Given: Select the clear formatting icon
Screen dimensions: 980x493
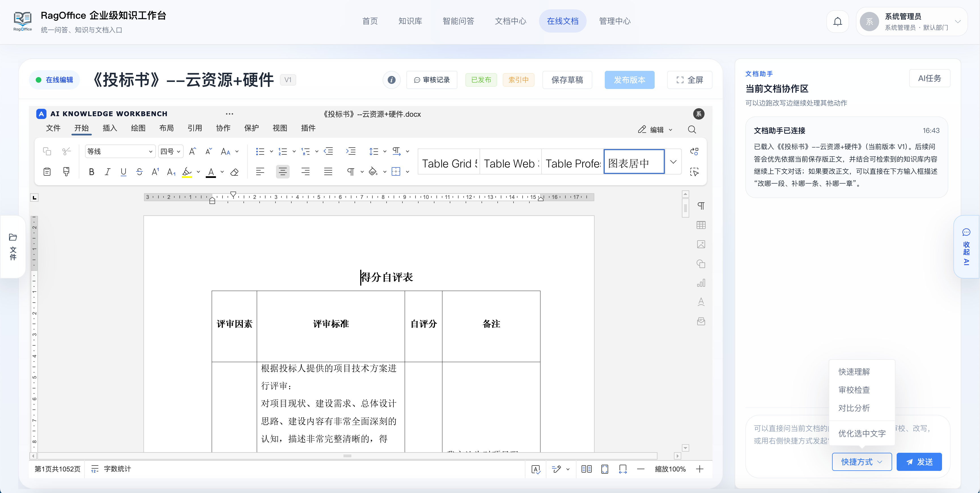Looking at the screenshot, I should click(235, 172).
